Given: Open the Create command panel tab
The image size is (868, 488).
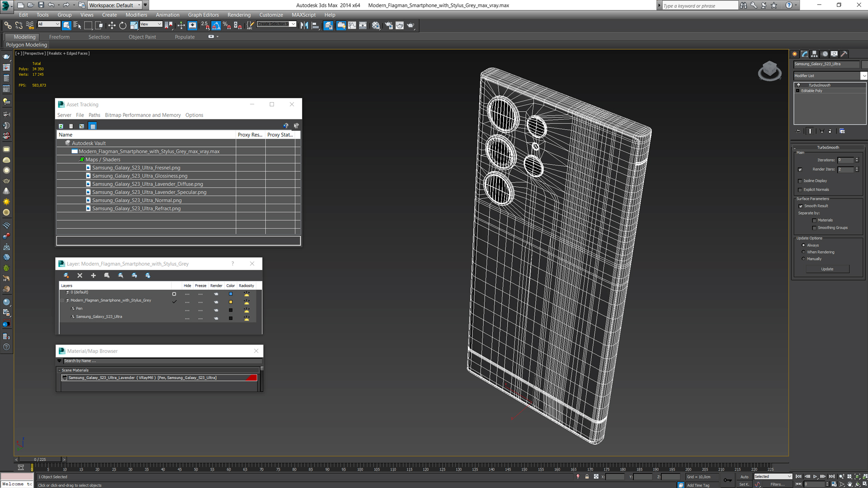Looking at the screenshot, I should click(795, 54).
